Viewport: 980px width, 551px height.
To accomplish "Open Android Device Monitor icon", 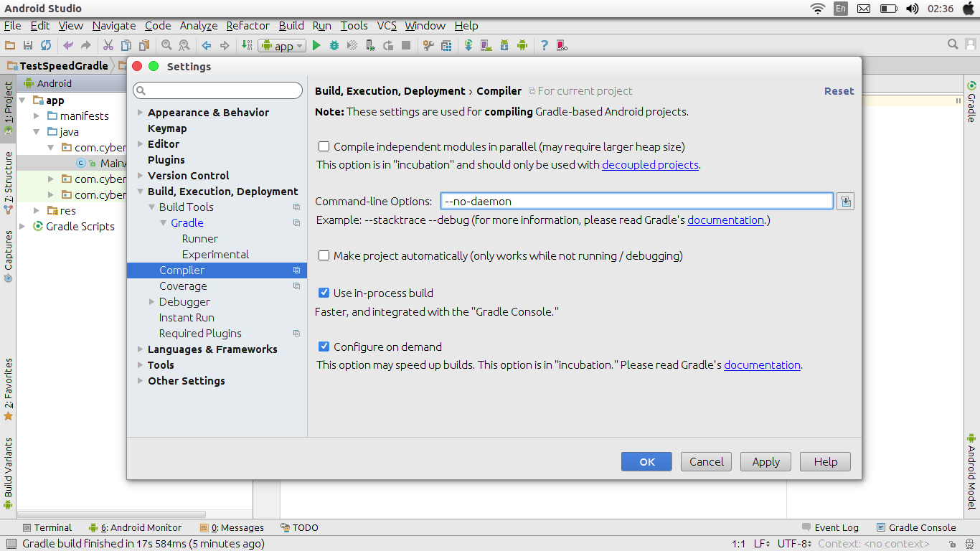I will pos(522,45).
